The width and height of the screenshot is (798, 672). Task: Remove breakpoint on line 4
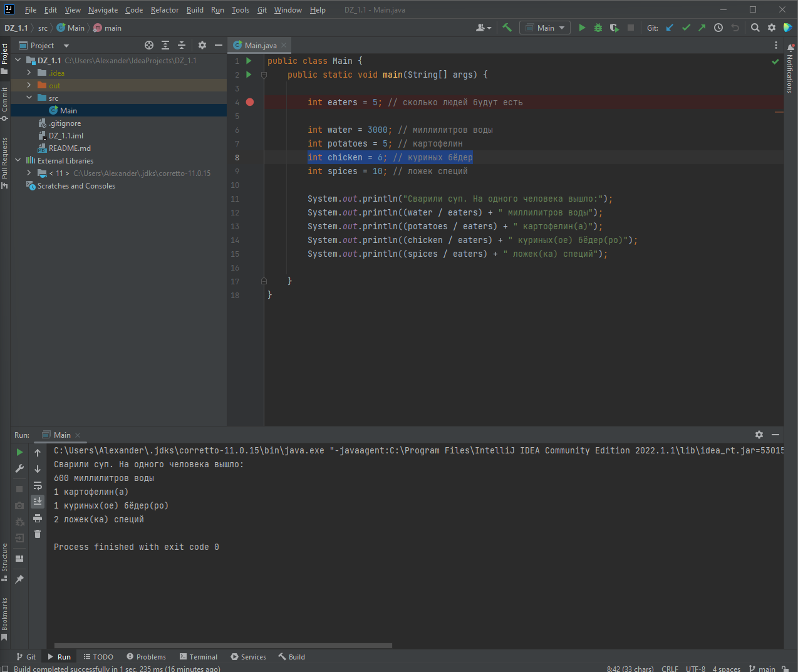pyautogui.click(x=250, y=102)
